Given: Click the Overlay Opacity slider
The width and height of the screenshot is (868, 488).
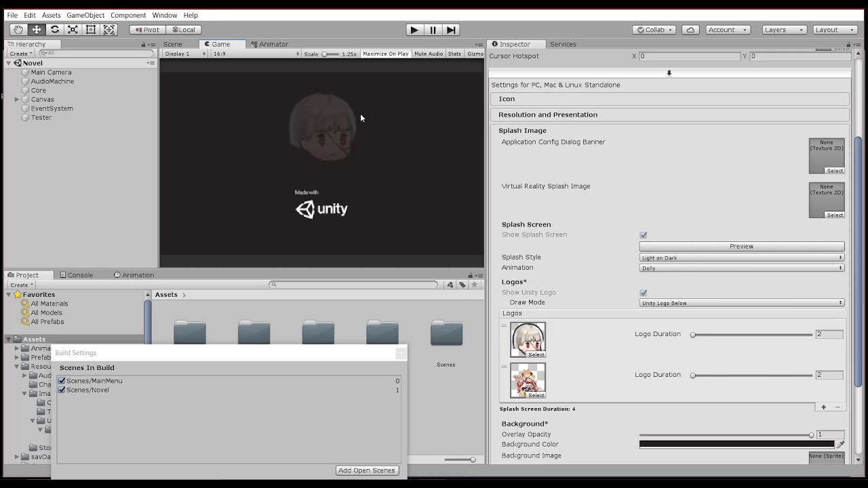Looking at the screenshot, I should [x=725, y=434].
